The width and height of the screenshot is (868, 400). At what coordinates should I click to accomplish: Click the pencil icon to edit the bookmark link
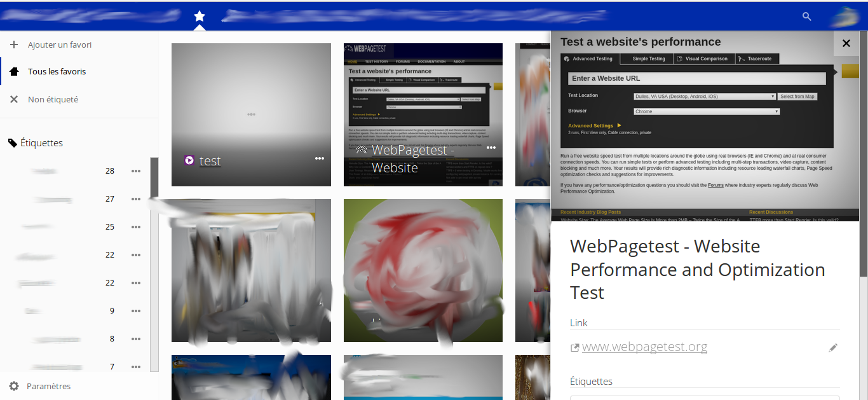(x=833, y=347)
